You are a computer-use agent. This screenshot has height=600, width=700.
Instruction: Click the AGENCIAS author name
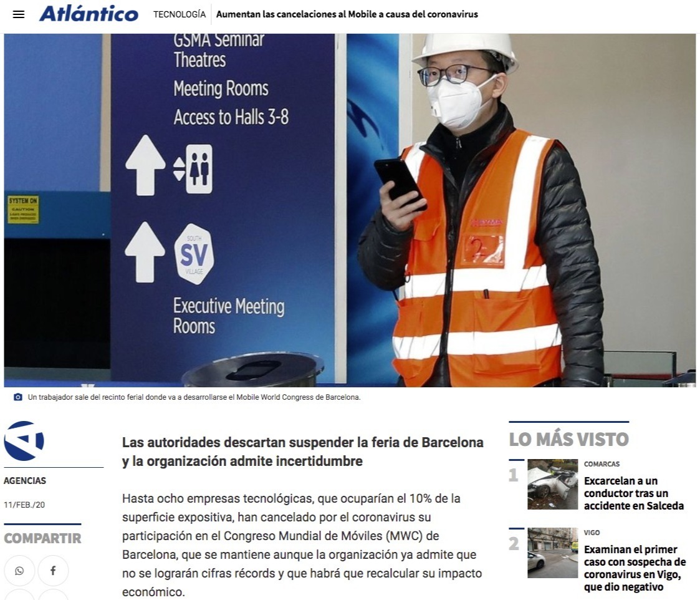pos(25,481)
